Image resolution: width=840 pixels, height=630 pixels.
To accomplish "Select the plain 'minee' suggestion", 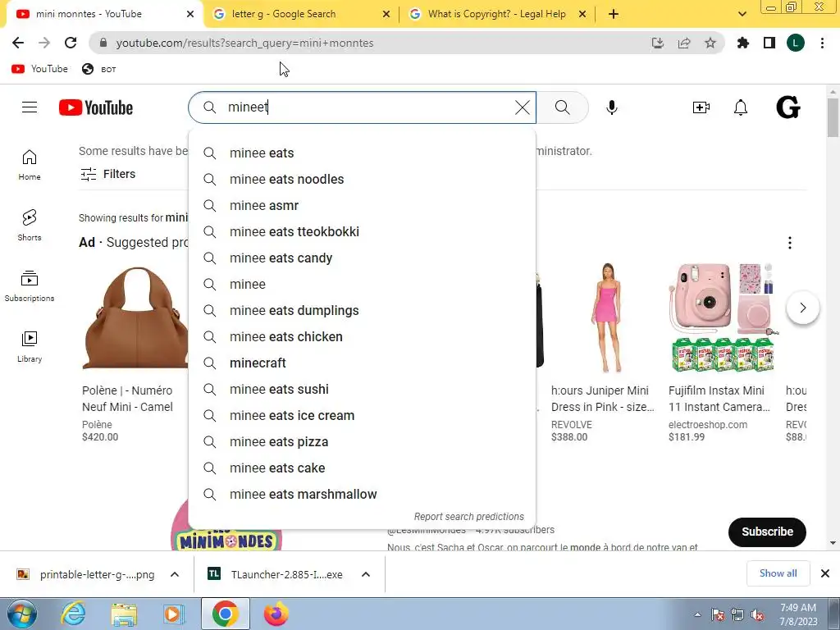I will coord(362,285).
